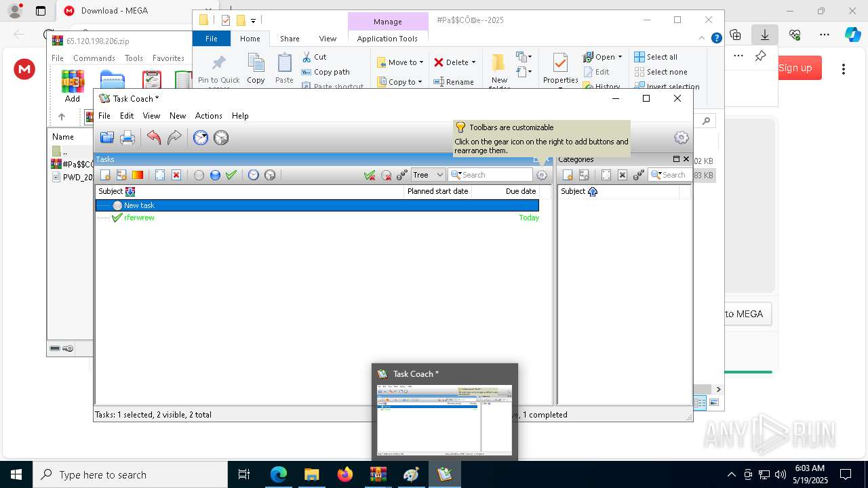Image resolution: width=868 pixels, height=488 pixels.
Task: Click the Edit task icon in Tasks toolbar
Action: (x=160, y=175)
